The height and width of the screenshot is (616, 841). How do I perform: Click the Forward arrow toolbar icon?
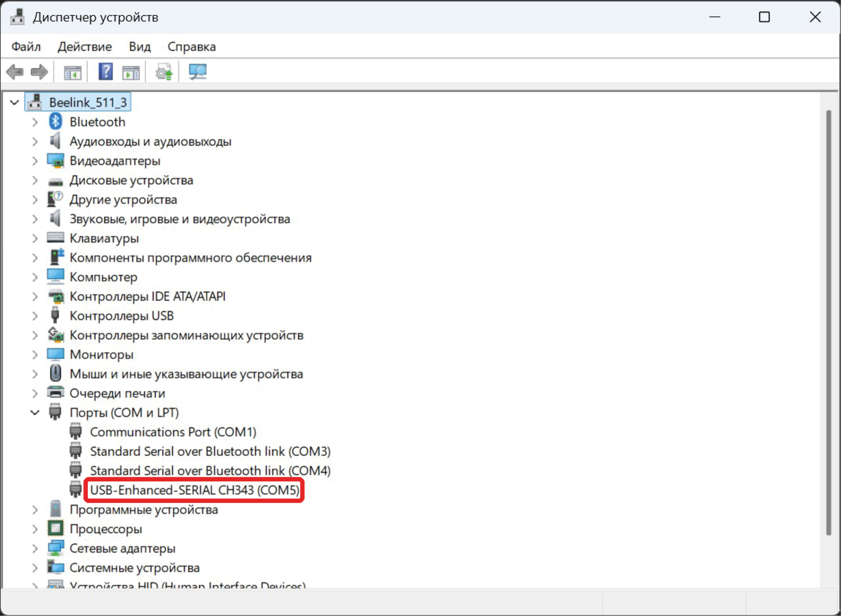click(39, 72)
